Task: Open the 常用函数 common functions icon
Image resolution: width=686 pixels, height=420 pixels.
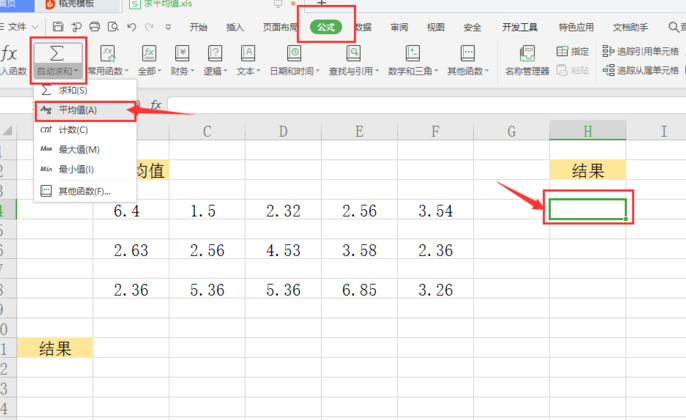Action: click(108, 54)
